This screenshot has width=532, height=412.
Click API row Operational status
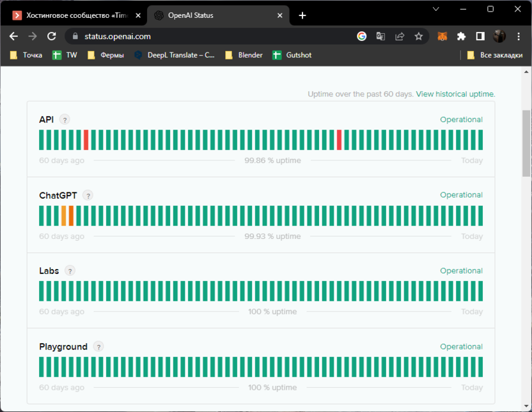pos(461,119)
